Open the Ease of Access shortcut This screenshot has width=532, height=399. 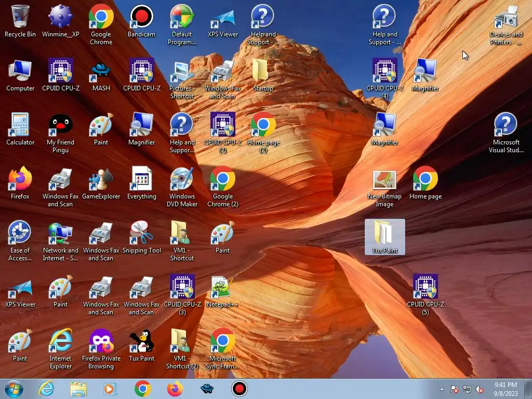[20, 241]
